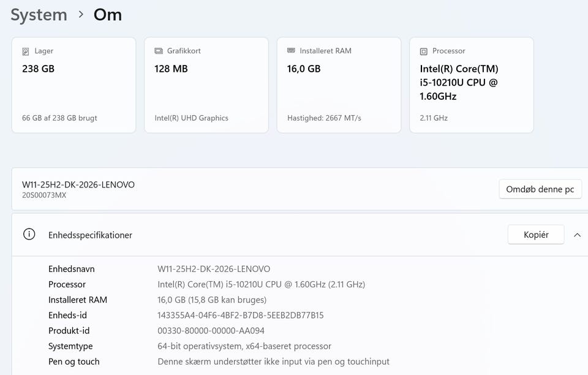This screenshot has height=375, width=588.
Task: Click the Enheds-id value text
Action: coord(240,316)
